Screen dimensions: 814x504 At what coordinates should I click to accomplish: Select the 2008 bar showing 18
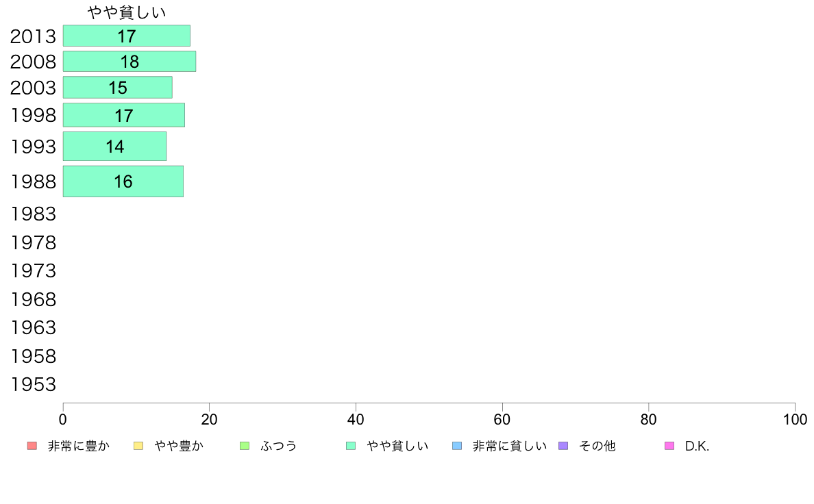(129, 61)
